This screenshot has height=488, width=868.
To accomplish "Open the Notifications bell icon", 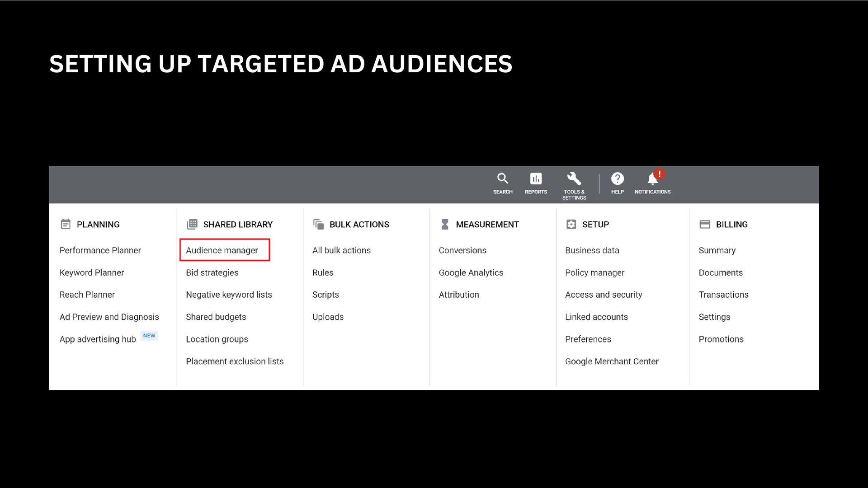I will [652, 179].
